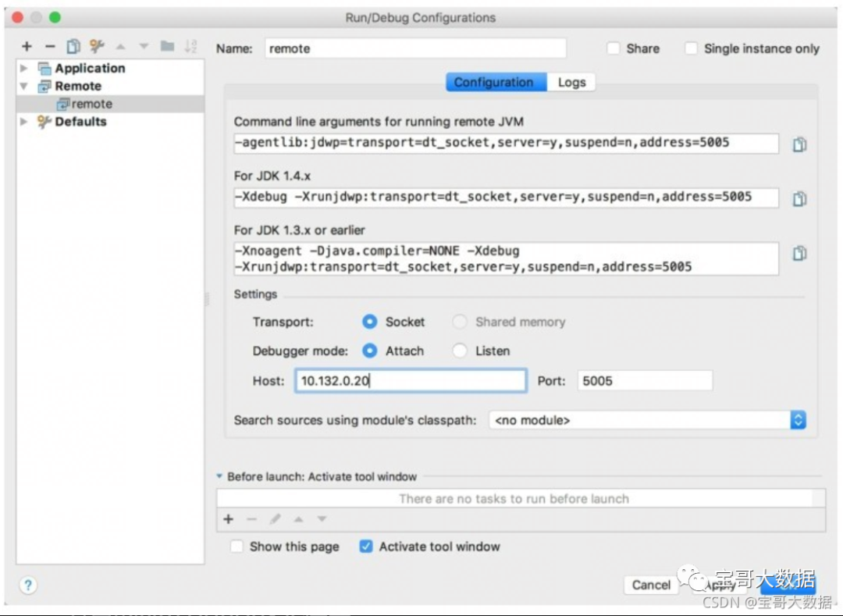The height and width of the screenshot is (616, 843).
Task: Collapse the Before launch section
Action: tap(219, 476)
